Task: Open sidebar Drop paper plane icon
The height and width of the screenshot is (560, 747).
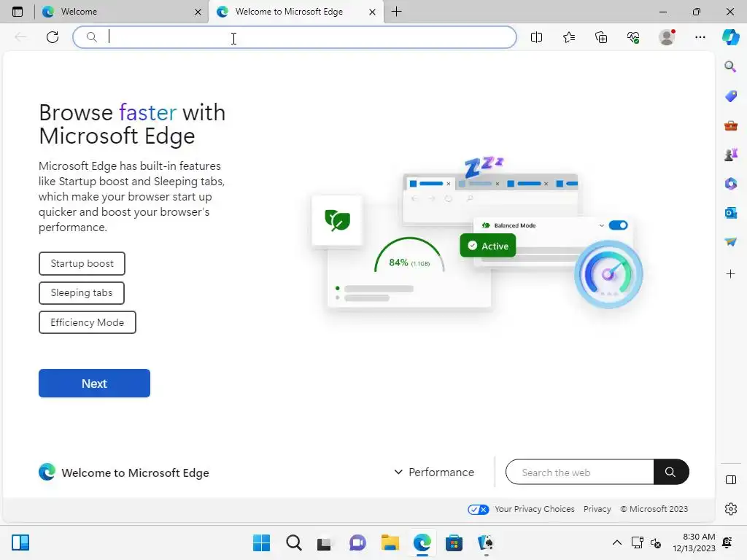Action: click(x=730, y=242)
